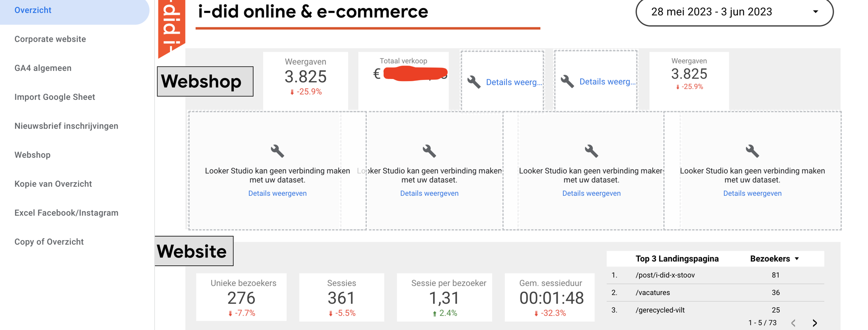Select the Unieke bezoekers scorecard value 276
This screenshot has width=868, height=330.
pyautogui.click(x=241, y=298)
